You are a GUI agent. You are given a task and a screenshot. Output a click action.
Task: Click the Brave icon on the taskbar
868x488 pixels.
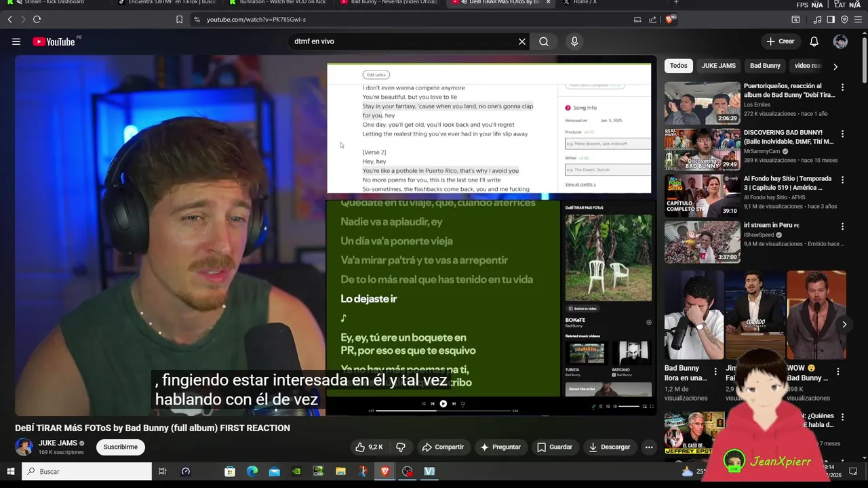(x=385, y=472)
